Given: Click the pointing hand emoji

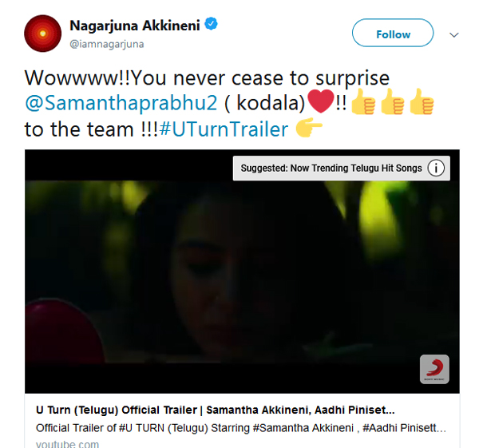Looking at the screenshot, I should coord(309,128).
